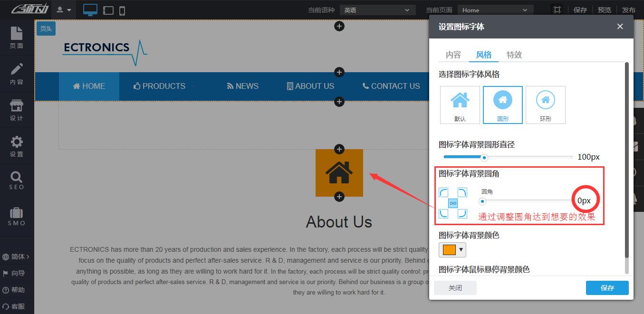Open the SEO search panel
The height and width of the screenshot is (314, 644).
(17, 181)
